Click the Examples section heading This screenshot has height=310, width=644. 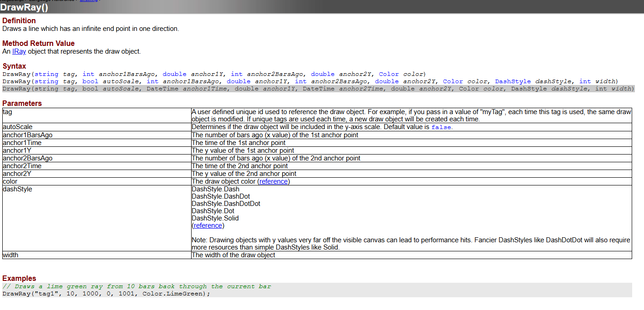(19, 278)
